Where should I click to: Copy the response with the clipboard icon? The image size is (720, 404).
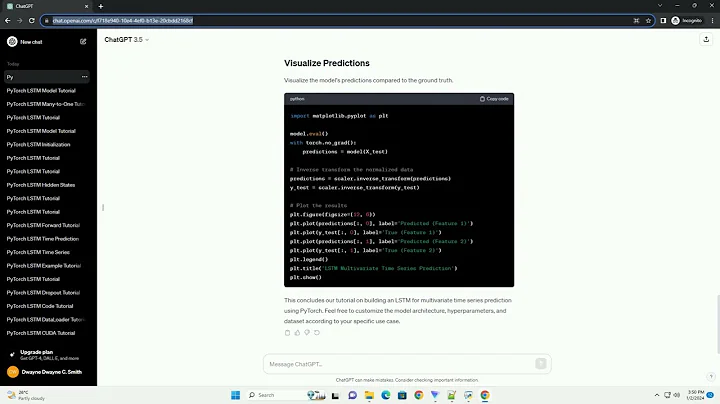click(287, 333)
